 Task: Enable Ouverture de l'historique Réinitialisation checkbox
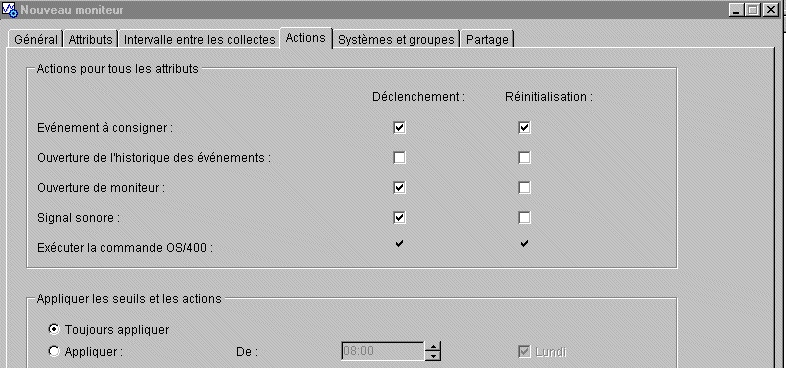pyautogui.click(x=524, y=158)
